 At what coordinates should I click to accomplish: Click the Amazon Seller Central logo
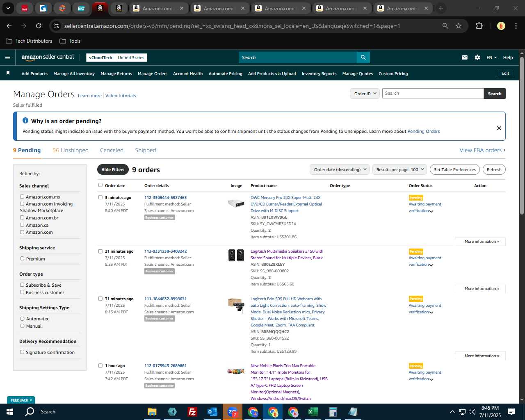tap(48, 57)
